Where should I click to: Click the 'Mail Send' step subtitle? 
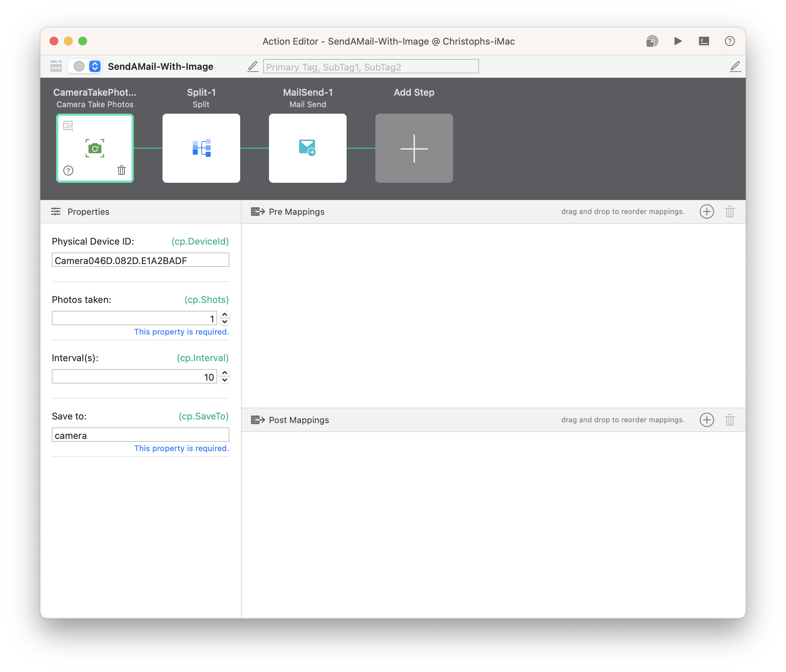coord(308,104)
